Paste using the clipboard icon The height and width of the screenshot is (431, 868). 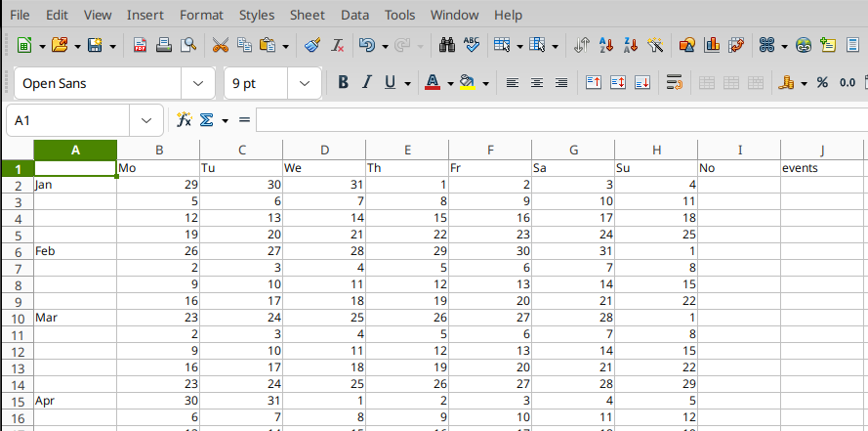[268, 45]
